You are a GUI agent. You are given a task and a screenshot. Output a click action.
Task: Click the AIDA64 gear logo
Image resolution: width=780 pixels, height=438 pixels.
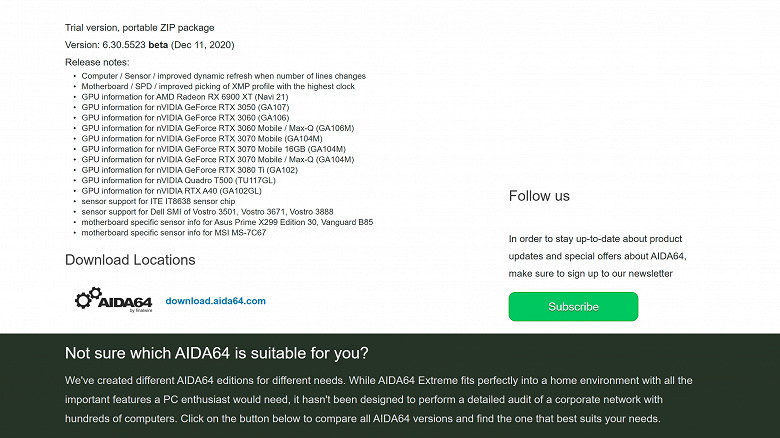[x=112, y=300]
